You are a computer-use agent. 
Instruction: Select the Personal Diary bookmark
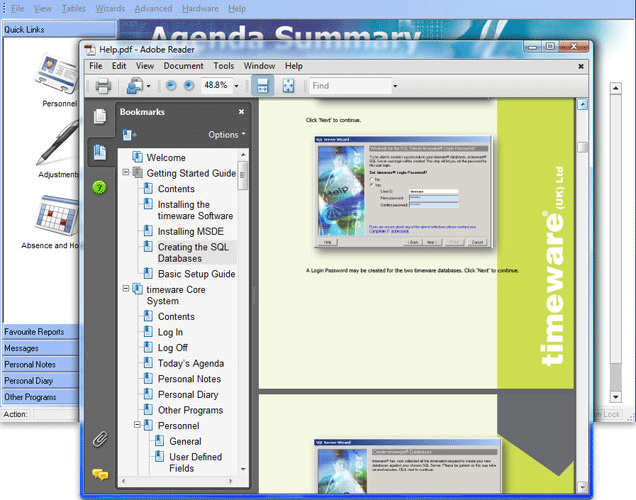pos(188,395)
